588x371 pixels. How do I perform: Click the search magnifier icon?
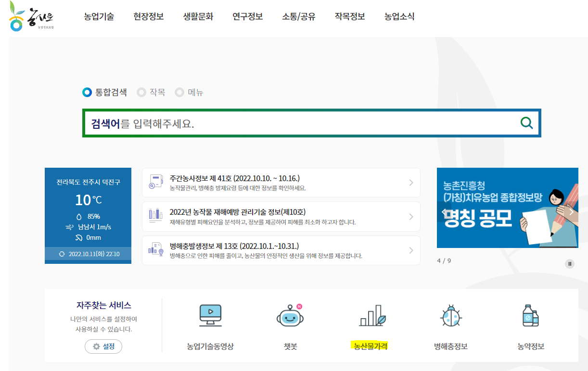pos(526,123)
